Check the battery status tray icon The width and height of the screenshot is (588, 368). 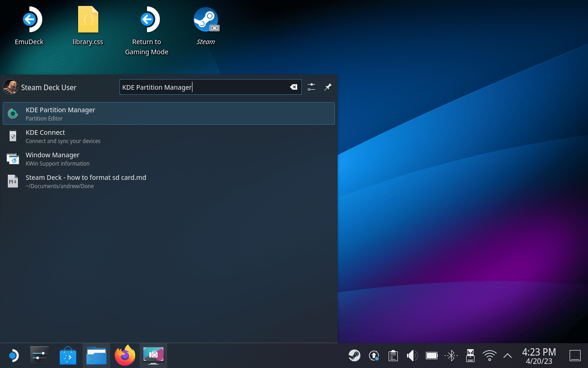pyautogui.click(x=431, y=355)
